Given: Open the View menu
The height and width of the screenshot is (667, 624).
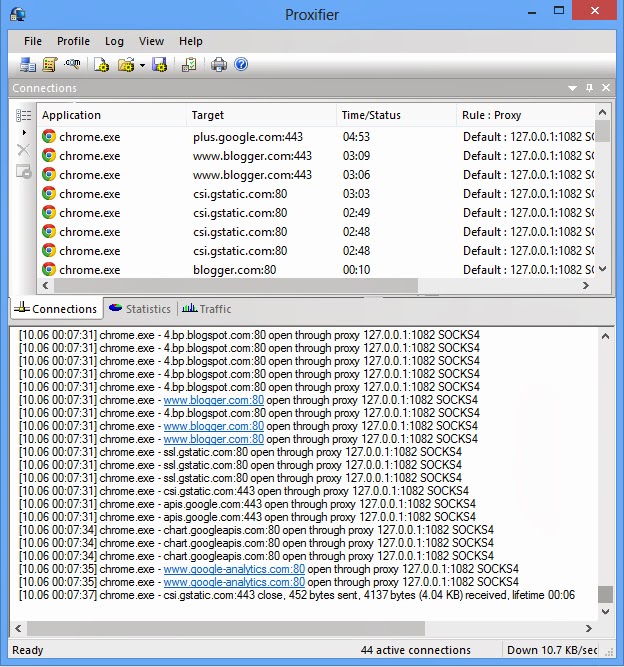Looking at the screenshot, I should (x=151, y=41).
